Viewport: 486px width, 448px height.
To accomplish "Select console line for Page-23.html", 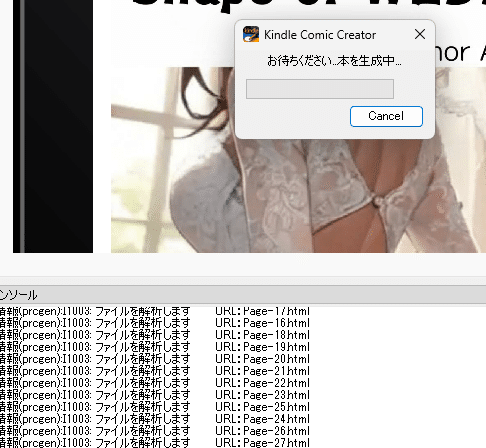I will coord(155,395).
